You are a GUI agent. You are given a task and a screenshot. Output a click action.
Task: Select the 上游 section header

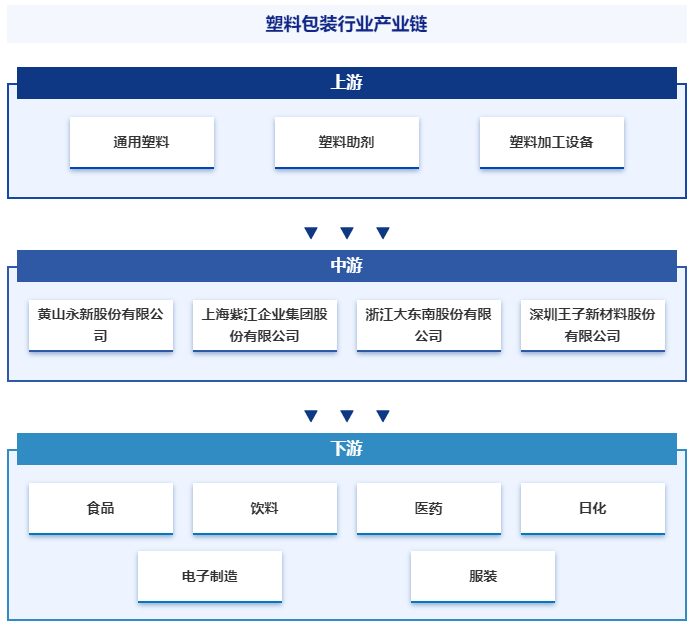tap(347, 83)
